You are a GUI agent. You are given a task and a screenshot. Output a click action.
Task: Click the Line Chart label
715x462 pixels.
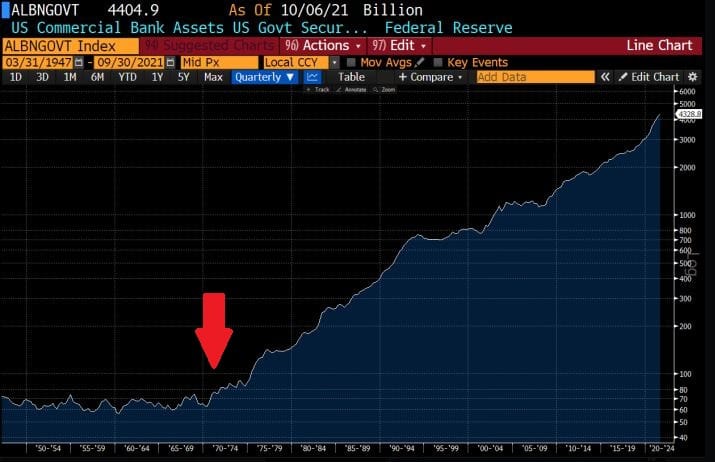[659, 46]
